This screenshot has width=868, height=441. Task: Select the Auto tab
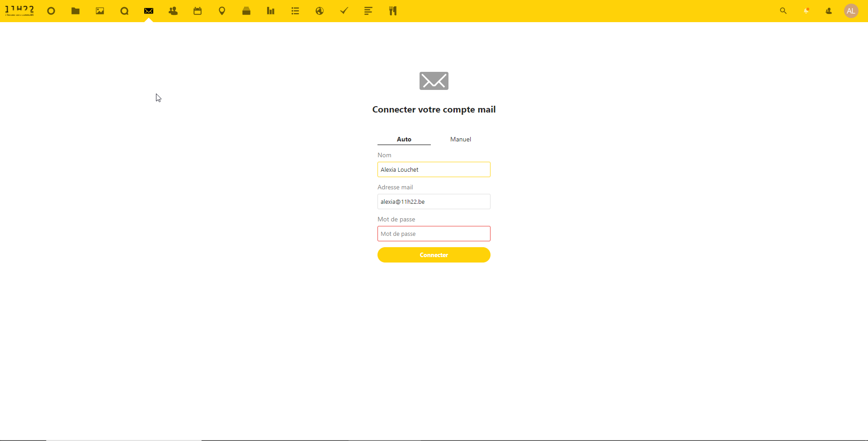click(404, 139)
